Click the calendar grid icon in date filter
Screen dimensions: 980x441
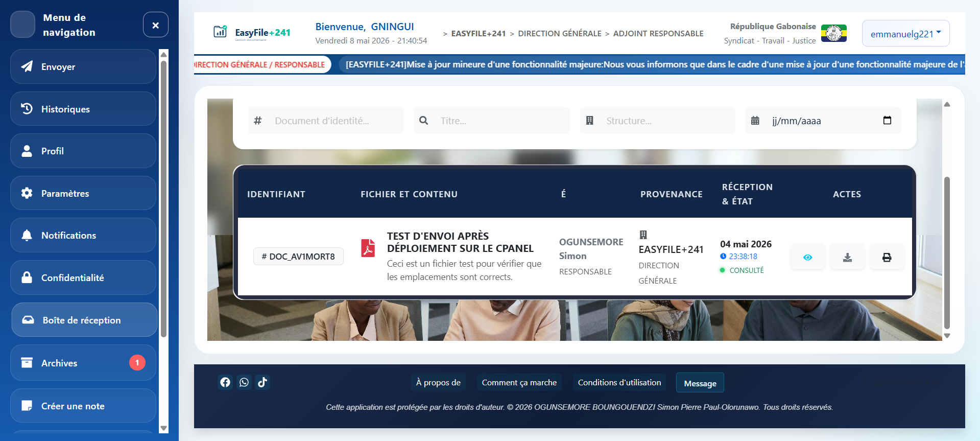755,121
